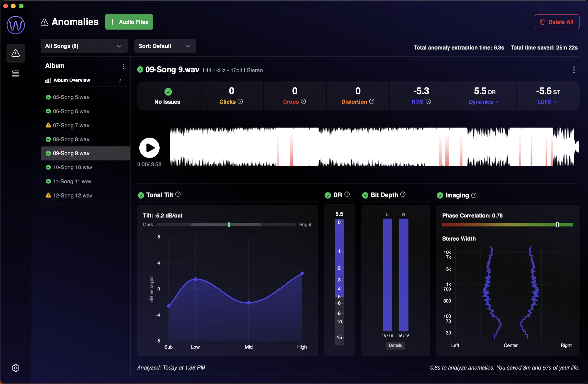Image resolution: width=588 pixels, height=384 pixels.
Task: Click the Delete All button
Action: click(x=557, y=22)
